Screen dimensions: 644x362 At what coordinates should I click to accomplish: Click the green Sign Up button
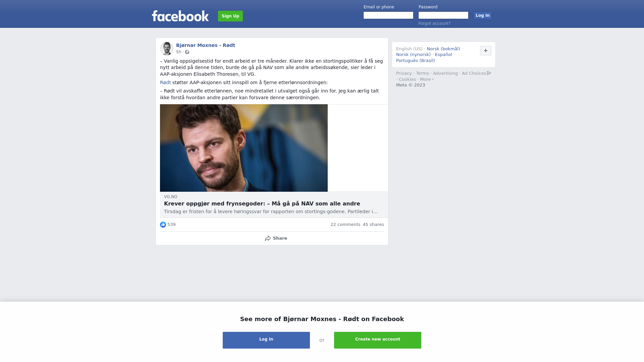230,16
